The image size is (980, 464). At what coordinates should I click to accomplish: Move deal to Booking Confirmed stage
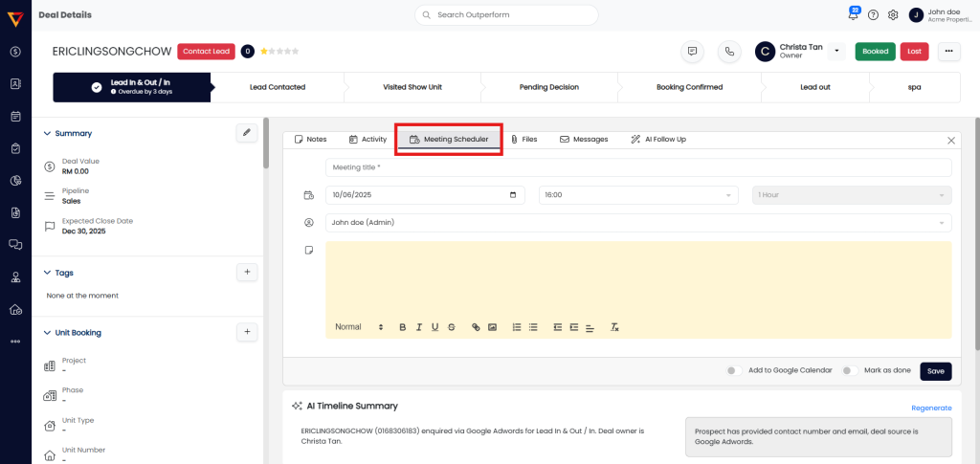point(689,87)
